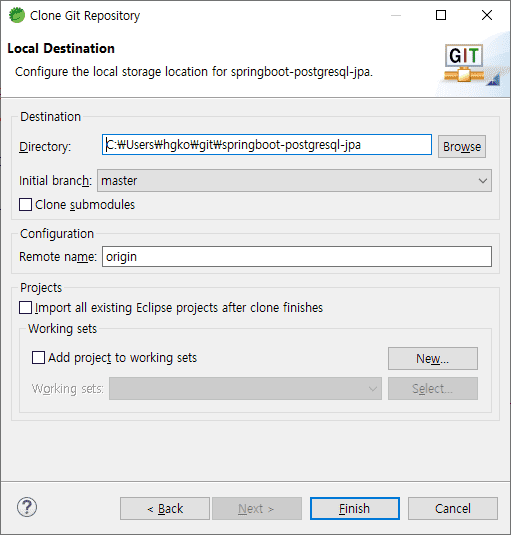Minimize the dialog window
This screenshot has width=511, height=535.
click(396, 15)
